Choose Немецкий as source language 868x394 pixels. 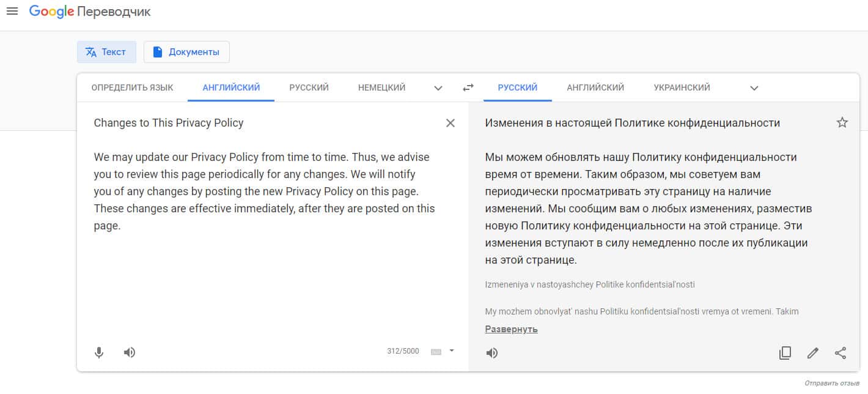381,87
